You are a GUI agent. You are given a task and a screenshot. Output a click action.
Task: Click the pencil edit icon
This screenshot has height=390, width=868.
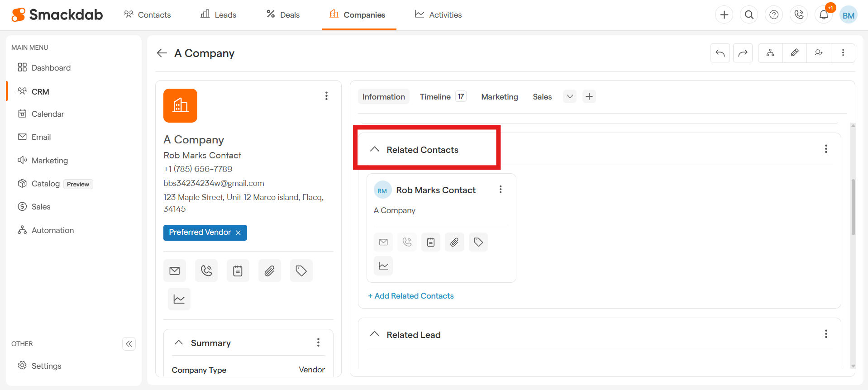coord(794,53)
